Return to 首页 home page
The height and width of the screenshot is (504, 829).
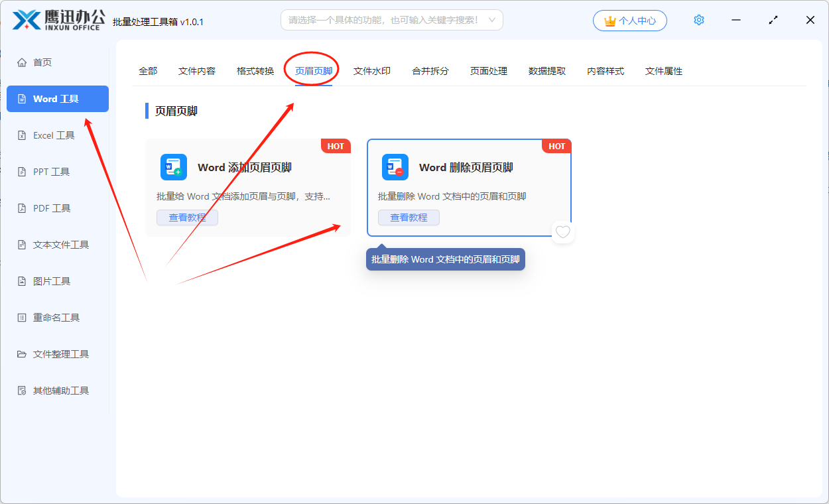[x=41, y=62]
